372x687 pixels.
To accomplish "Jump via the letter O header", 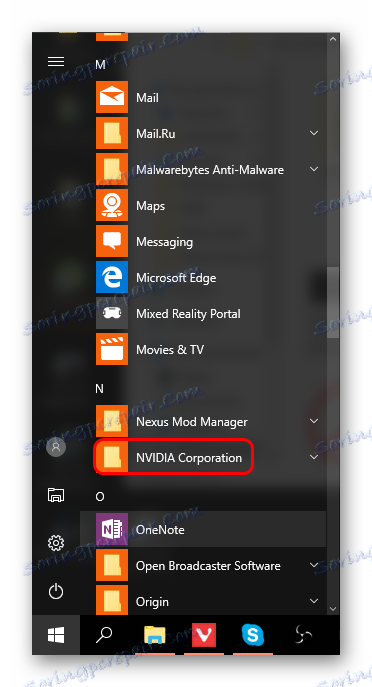I will point(100,496).
